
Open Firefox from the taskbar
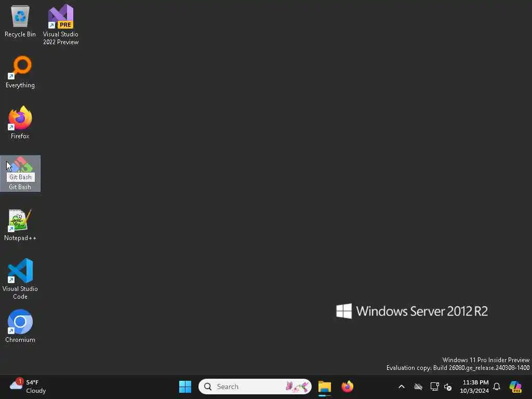(348, 387)
